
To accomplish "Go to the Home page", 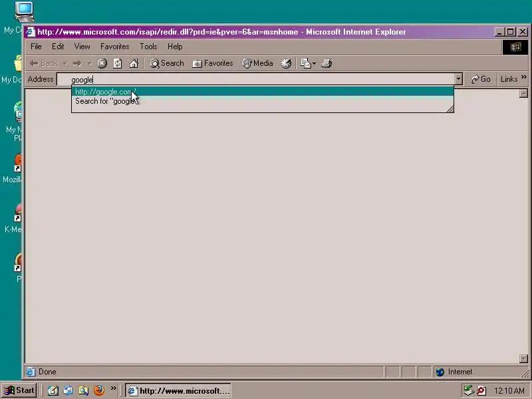I will 134,63.
